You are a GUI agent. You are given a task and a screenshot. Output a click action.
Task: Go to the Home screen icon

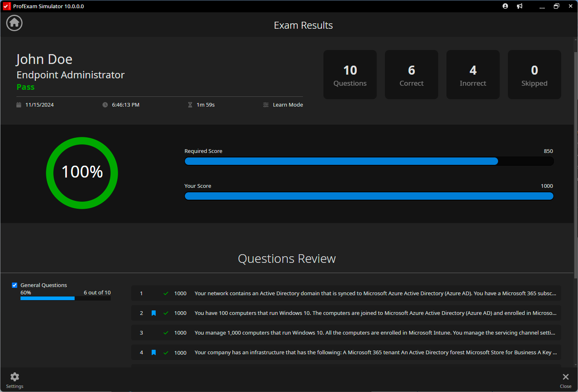click(x=14, y=23)
